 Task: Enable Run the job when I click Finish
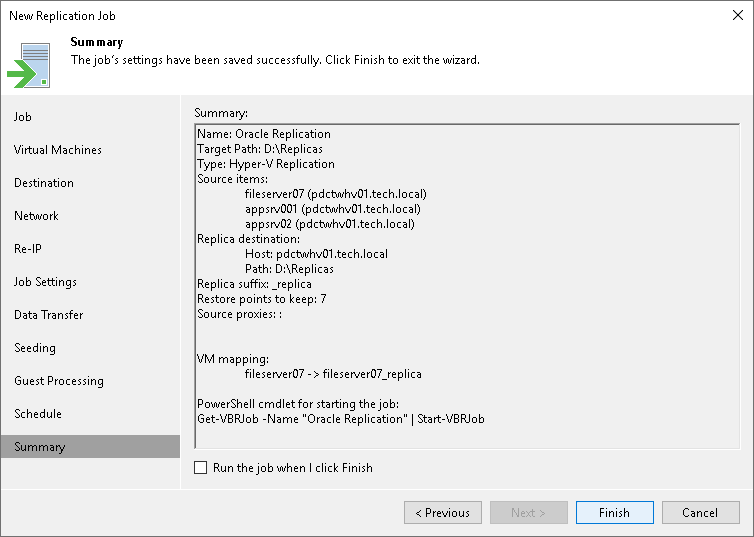tap(201, 468)
